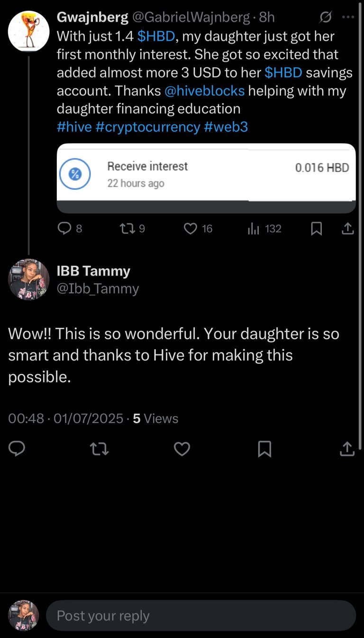View the Receive interest image attachment
The height and width of the screenshot is (638, 364).
(206, 178)
